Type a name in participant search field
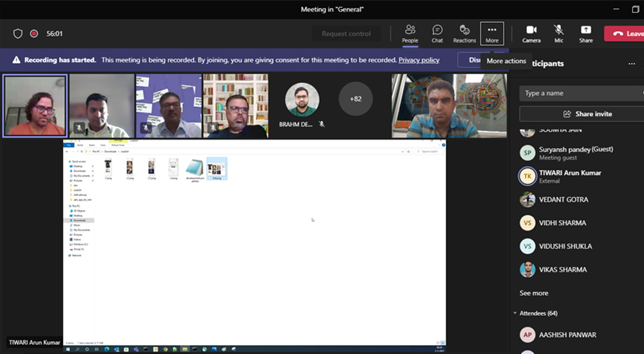644x354 pixels. point(580,93)
